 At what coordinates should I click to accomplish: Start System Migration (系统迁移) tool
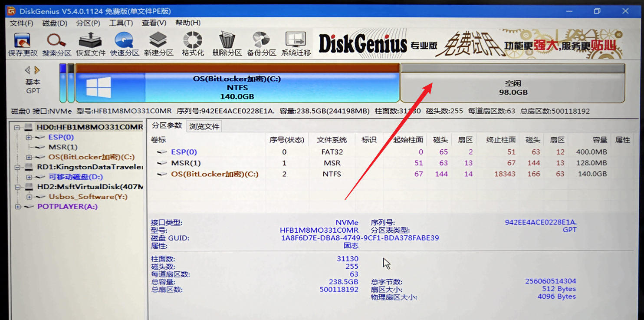click(x=296, y=45)
